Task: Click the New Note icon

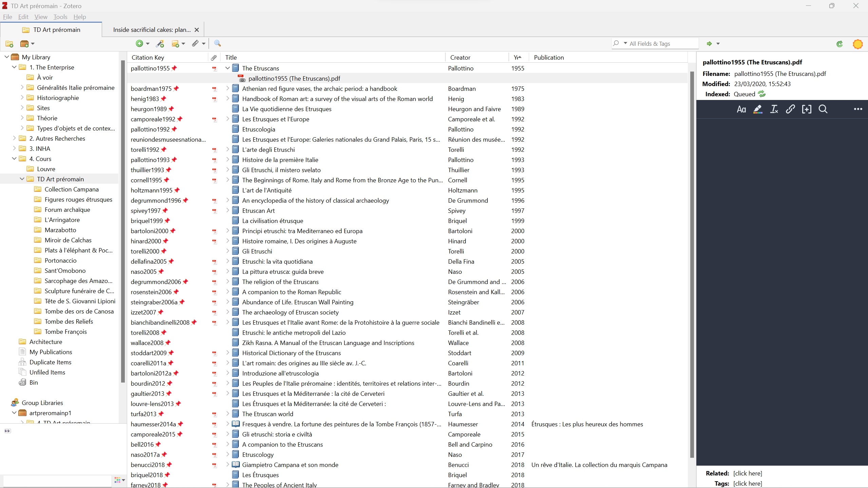Action: coord(176,43)
